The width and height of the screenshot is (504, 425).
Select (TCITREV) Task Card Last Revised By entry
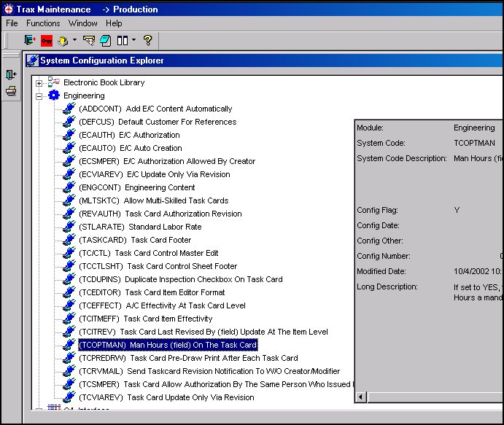[x=203, y=332]
